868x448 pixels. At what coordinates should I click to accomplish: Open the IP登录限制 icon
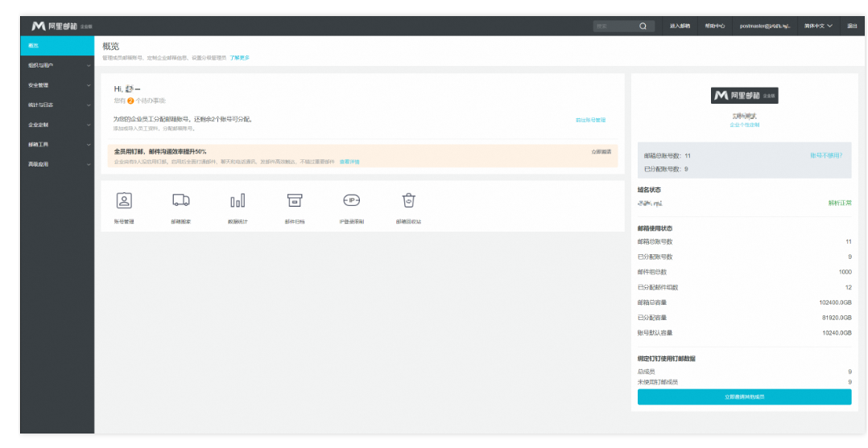click(x=351, y=201)
